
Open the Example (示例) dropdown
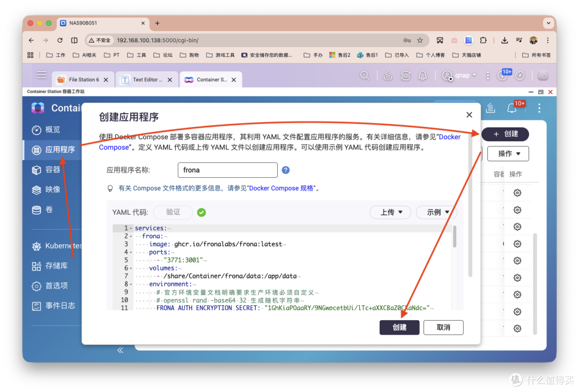(x=437, y=212)
